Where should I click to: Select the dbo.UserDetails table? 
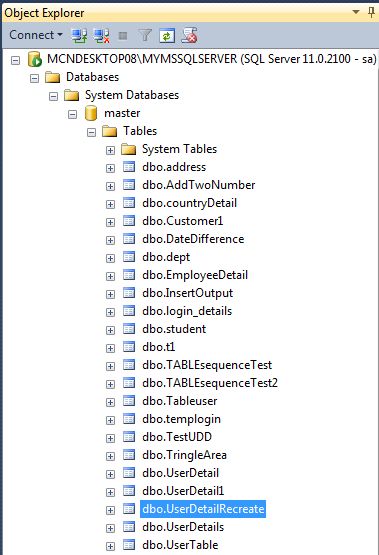tap(183, 527)
